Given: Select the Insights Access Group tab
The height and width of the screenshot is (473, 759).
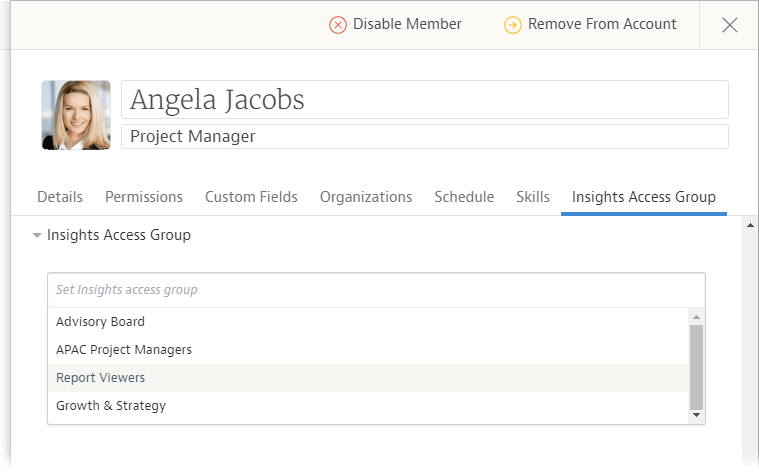Looking at the screenshot, I should coord(644,197).
